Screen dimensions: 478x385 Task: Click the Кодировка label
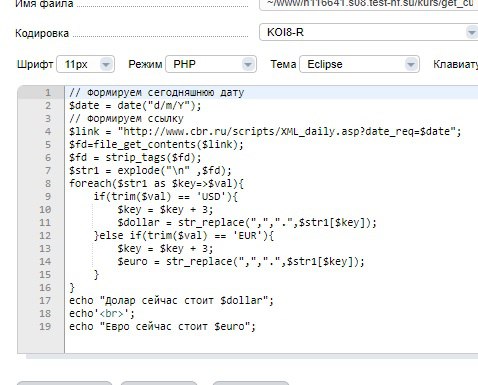tap(42, 33)
